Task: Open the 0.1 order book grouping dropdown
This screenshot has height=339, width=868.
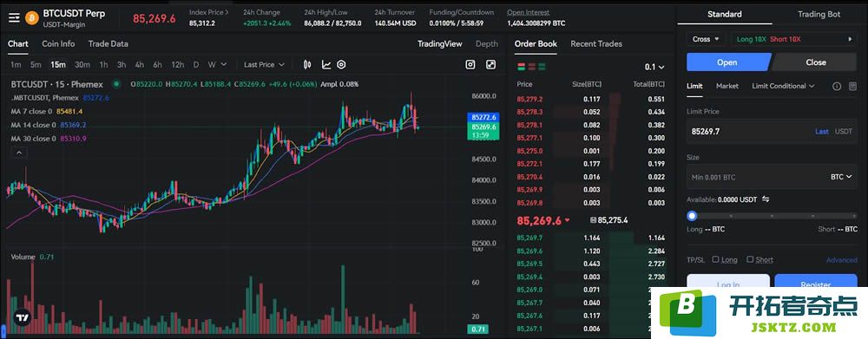Action: (x=654, y=67)
